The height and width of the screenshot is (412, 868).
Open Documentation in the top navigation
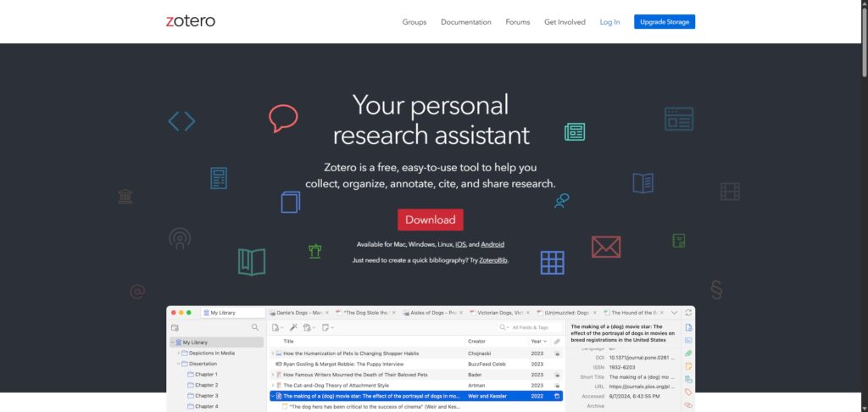click(x=466, y=22)
